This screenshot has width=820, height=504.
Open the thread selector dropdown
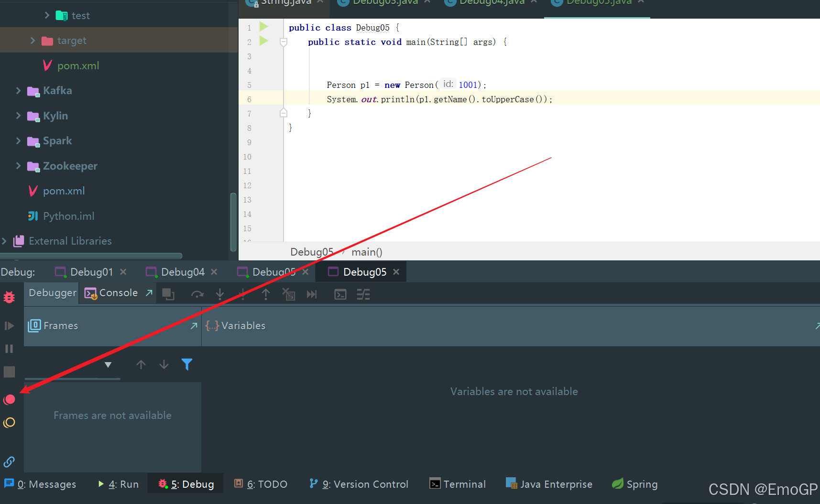coord(108,365)
